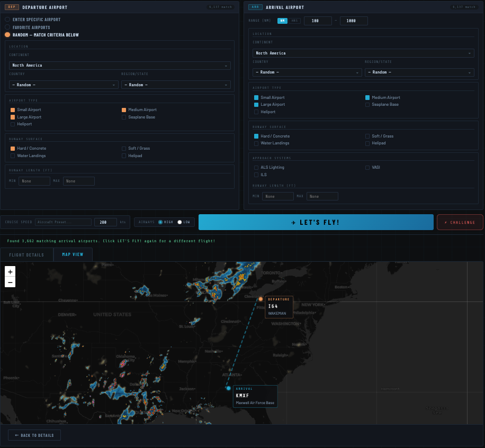Click the LET'S FLY! button
Viewport: 485px width, 448px height.
coord(316,222)
